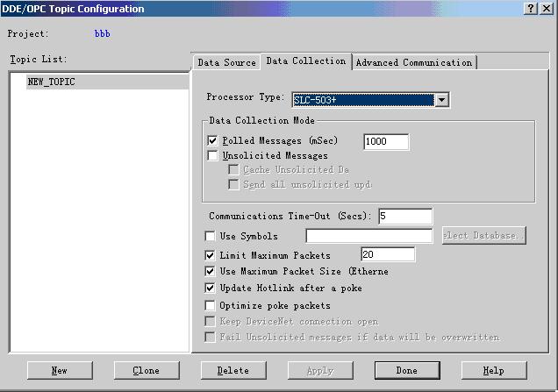The width and height of the screenshot is (558, 392).
Task: Click the Communications Time-Out field
Action: point(405,216)
